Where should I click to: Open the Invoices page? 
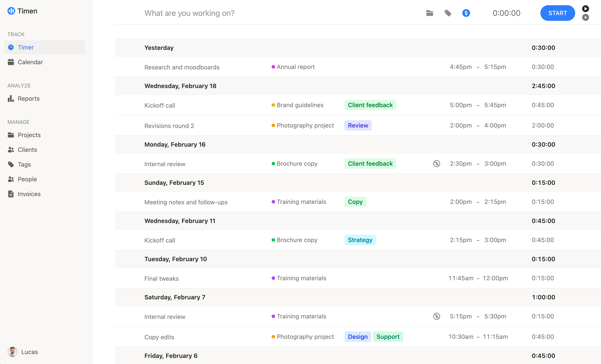click(x=29, y=194)
